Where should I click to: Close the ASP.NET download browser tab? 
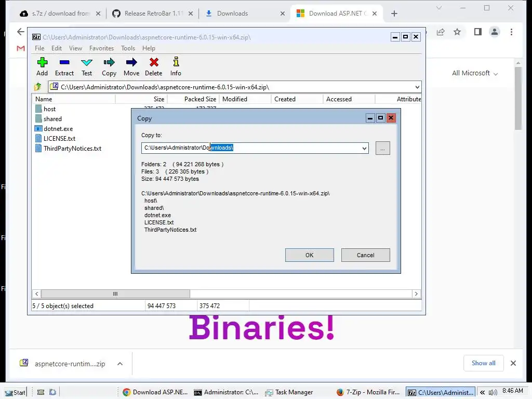click(x=375, y=14)
